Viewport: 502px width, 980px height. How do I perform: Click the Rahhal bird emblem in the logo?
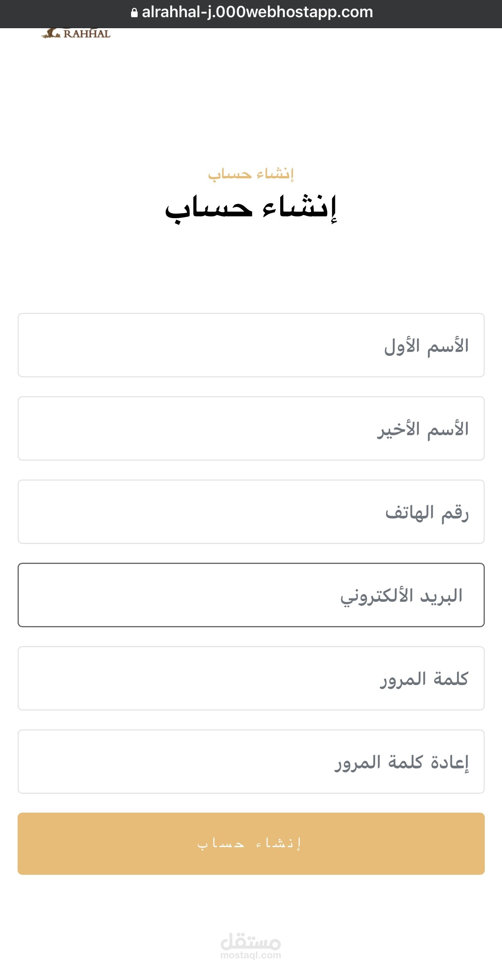[x=50, y=34]
